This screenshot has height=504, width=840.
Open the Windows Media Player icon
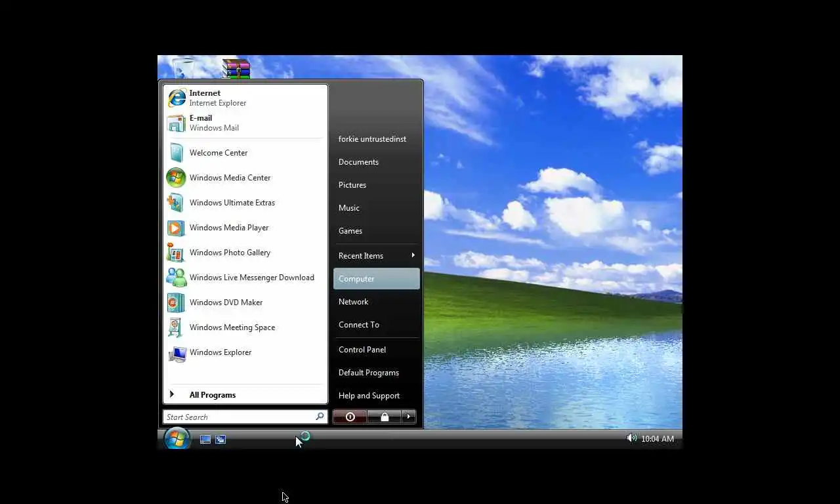[x=177, y=228]
